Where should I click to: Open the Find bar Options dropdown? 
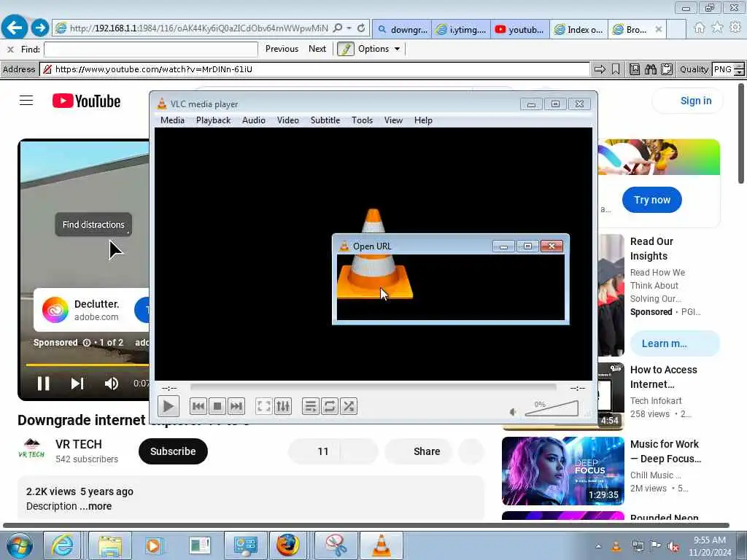pyautogui.click(x=379, y=49)
